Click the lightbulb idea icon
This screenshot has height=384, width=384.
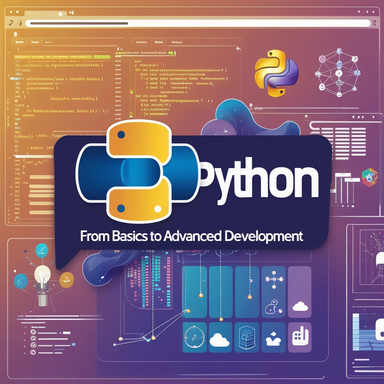(43, 285)
